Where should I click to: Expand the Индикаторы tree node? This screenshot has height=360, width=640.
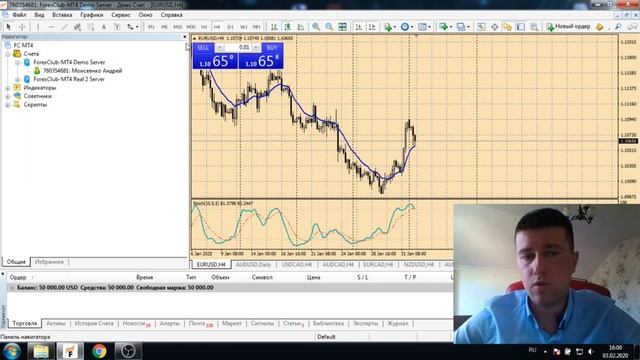click(x=7, y=88)
